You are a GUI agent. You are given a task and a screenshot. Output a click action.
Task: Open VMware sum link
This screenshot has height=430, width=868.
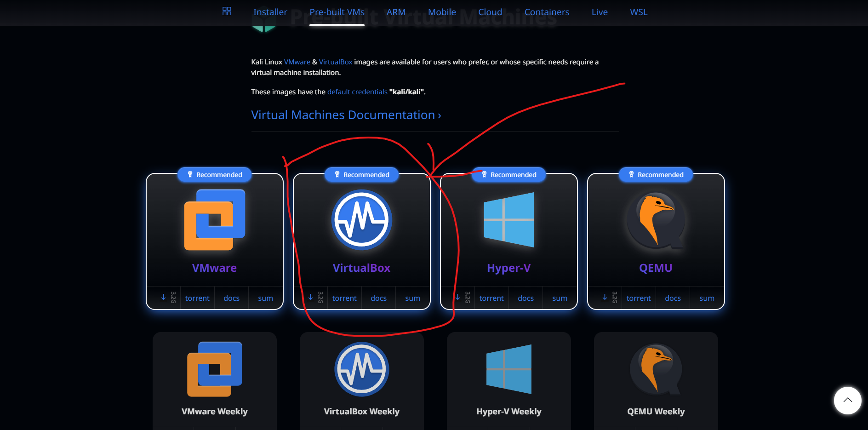(266, 298)
